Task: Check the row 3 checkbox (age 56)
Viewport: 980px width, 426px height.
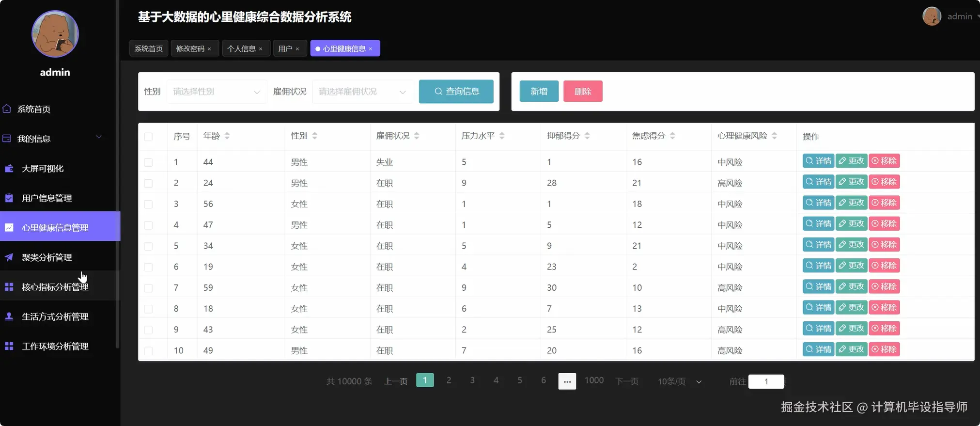Action: pyautogui.click(x=148, y=204)
